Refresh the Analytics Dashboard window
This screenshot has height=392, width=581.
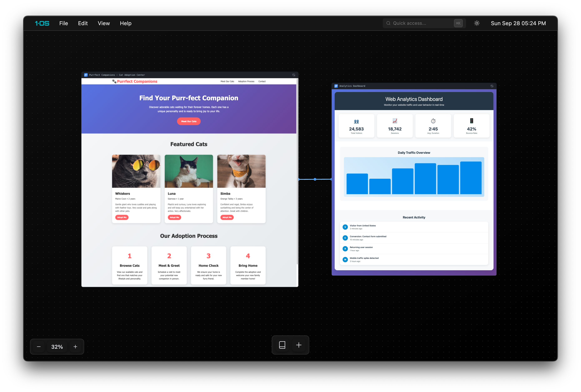492,86
